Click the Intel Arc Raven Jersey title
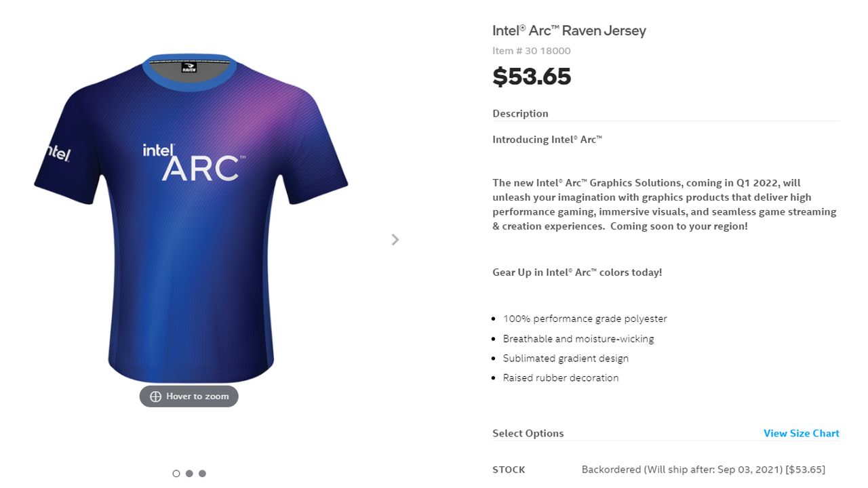This screenshot has width=868, height=488. [x=569, y=30]
